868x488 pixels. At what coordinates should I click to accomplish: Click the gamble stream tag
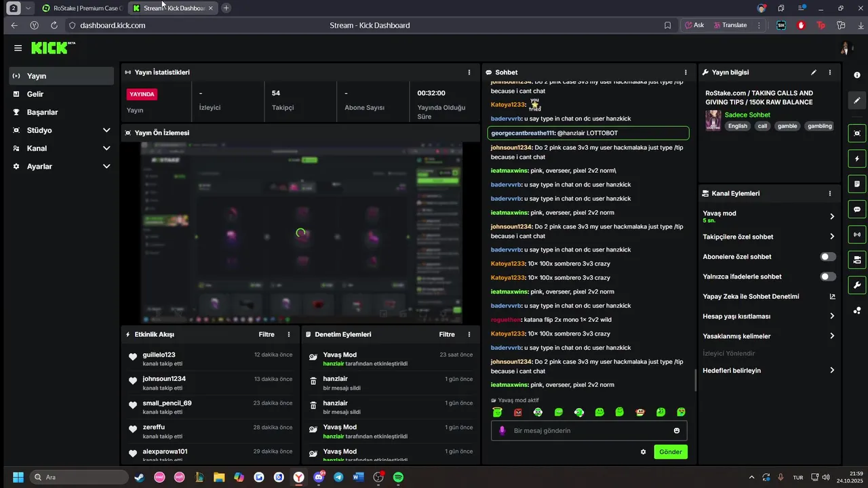coord(787,126)
